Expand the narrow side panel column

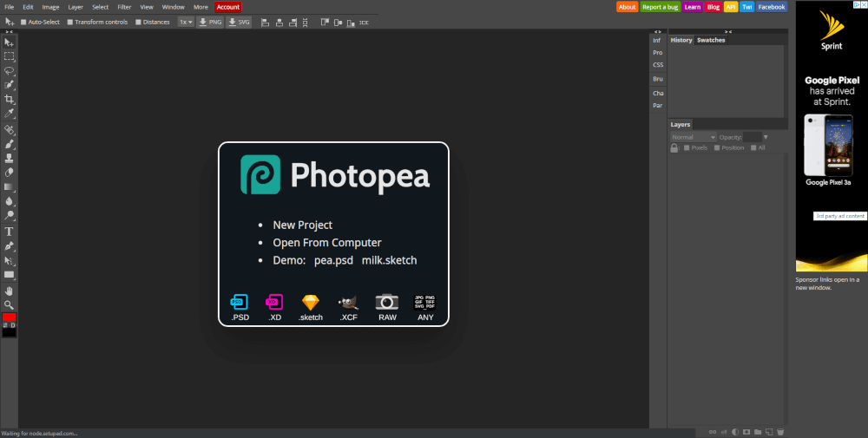[x=658, y=31]
